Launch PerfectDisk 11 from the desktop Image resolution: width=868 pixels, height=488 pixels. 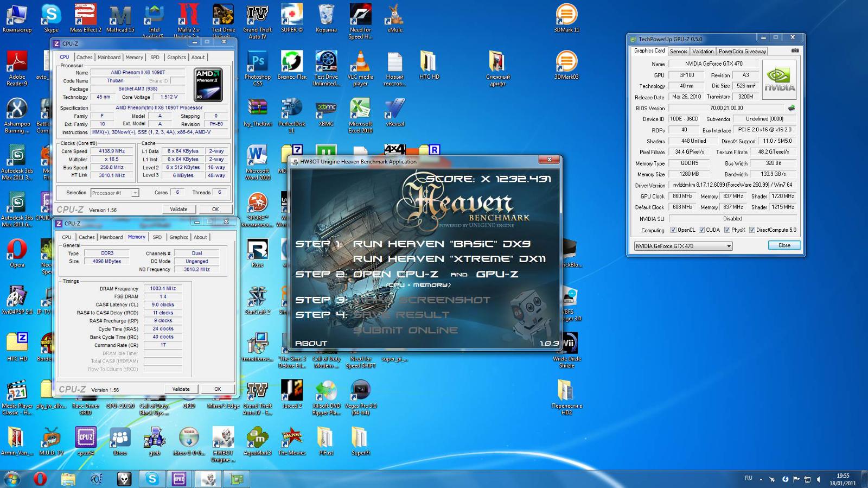coord(291,115)
